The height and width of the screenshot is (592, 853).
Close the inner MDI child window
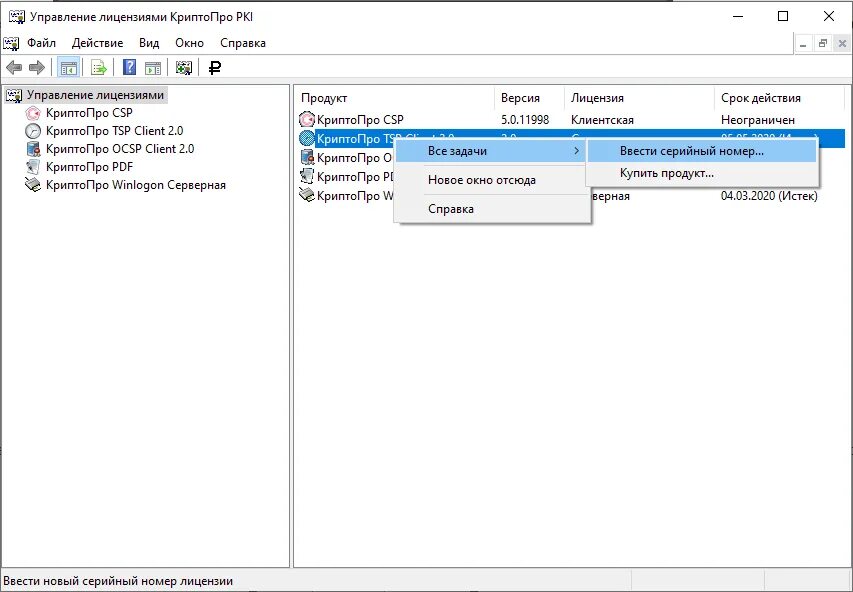(842, 44)
